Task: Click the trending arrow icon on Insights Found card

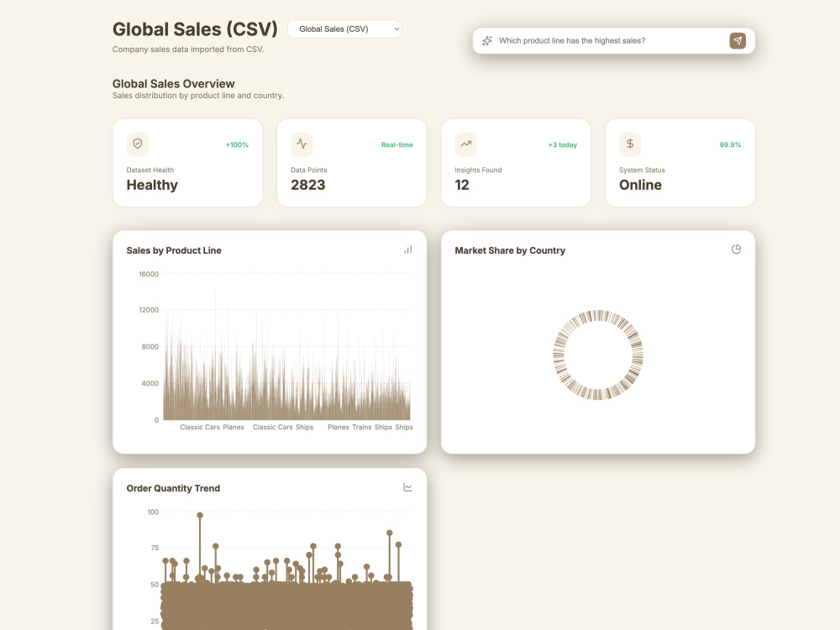Action: pos(465,144)
